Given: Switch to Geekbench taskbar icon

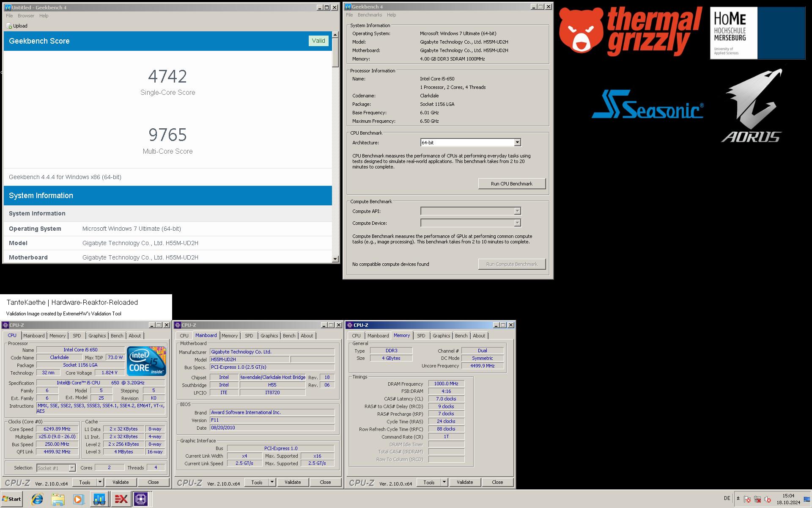Looking at the screenshot, I should point(99,499).
